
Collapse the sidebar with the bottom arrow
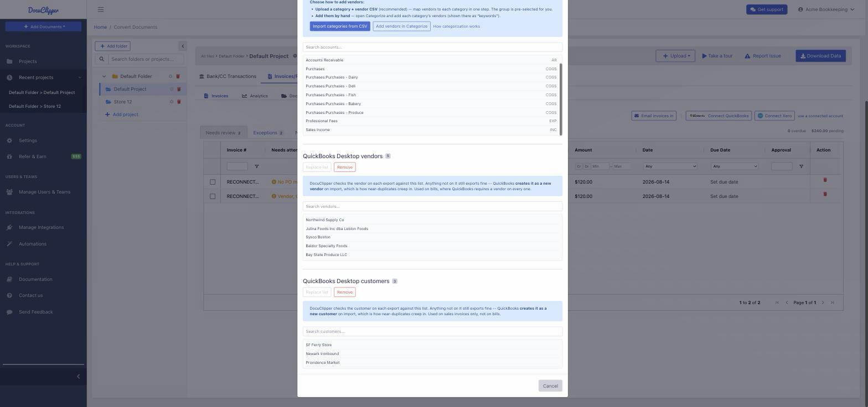[x=78, y=377]
